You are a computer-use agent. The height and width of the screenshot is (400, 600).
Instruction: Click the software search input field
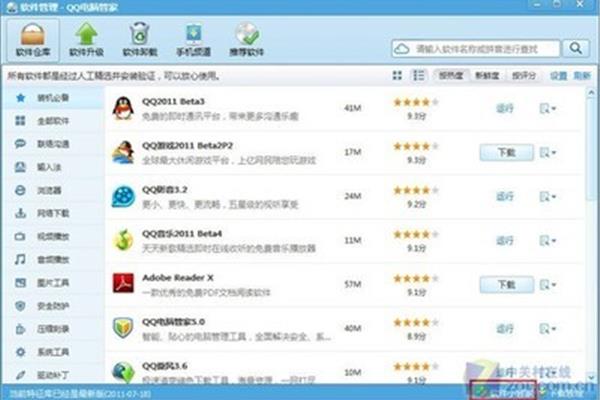point(476,49)
